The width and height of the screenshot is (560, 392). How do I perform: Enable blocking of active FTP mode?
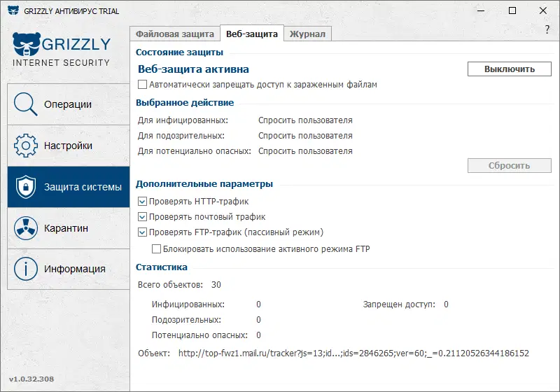point(157,248)
